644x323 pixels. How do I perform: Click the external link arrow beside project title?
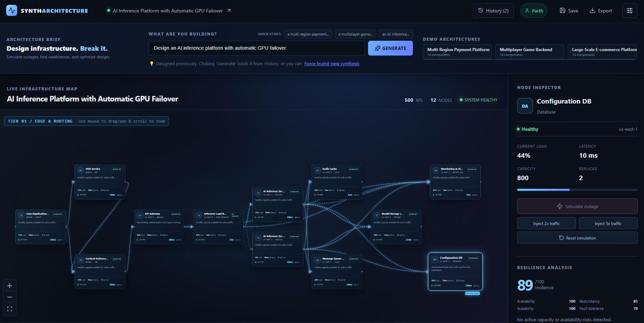coord(229,11)
